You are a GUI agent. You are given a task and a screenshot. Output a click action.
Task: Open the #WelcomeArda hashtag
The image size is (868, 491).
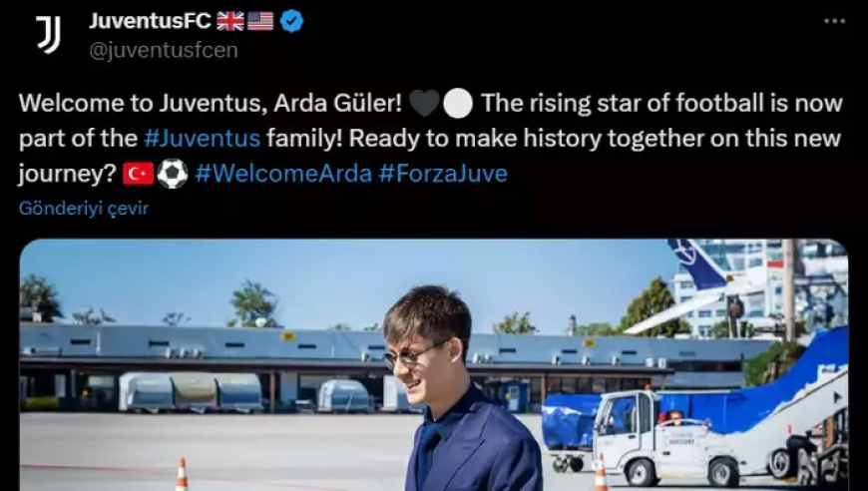[283, 174]
